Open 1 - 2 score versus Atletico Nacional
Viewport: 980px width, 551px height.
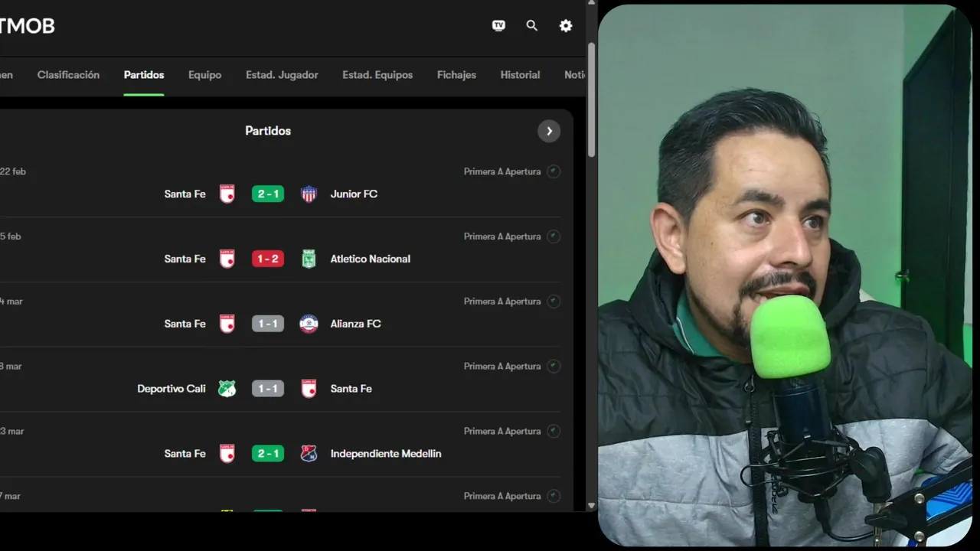[268, 259]
